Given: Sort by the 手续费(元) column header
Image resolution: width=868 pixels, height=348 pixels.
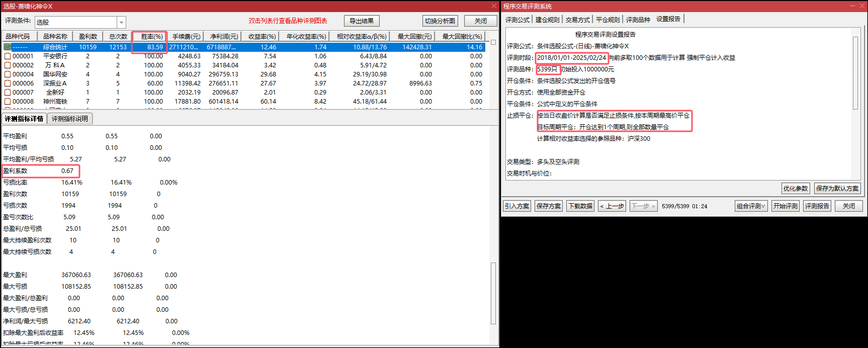Looking at the screenshot, I should (x=186, y=36).
